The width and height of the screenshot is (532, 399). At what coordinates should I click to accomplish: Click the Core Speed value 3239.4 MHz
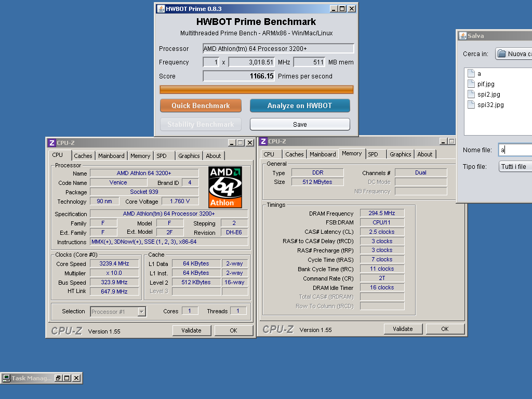(x=114, y=263)
